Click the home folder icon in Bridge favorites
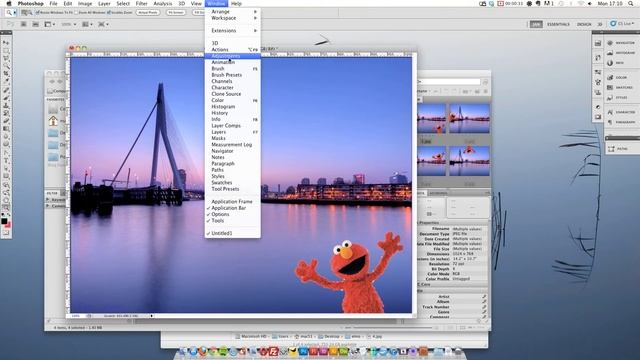This screenshot has height=360, width=640. click(x=53, y=121)
